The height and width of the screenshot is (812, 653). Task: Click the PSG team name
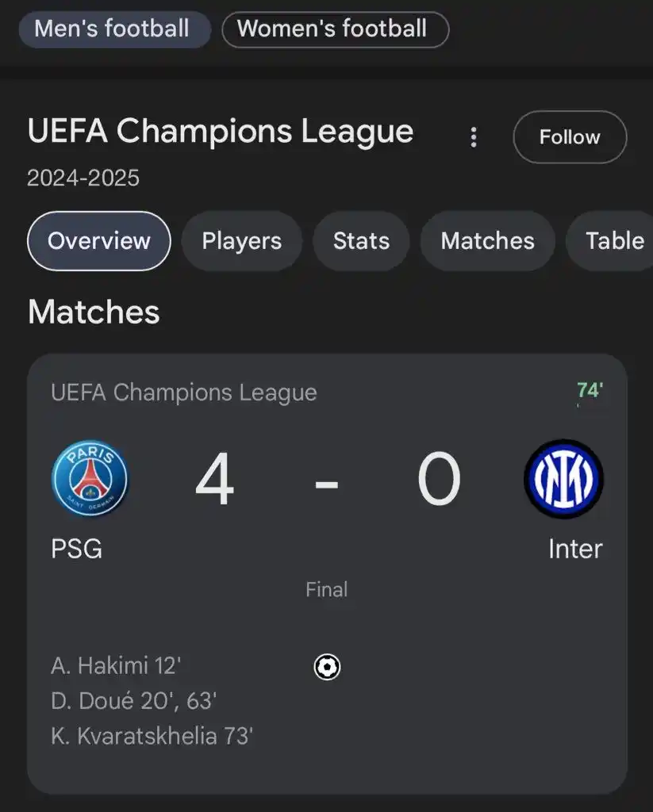pos(77,549)
